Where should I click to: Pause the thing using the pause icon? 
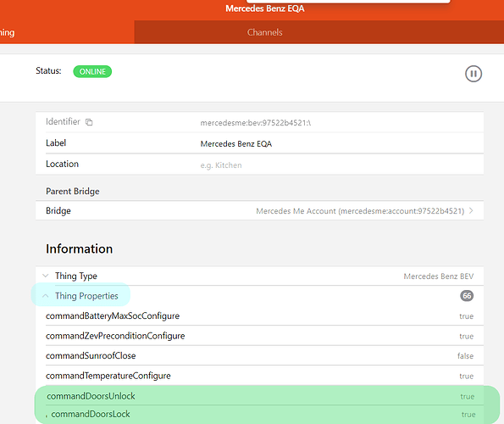point(474,74)
